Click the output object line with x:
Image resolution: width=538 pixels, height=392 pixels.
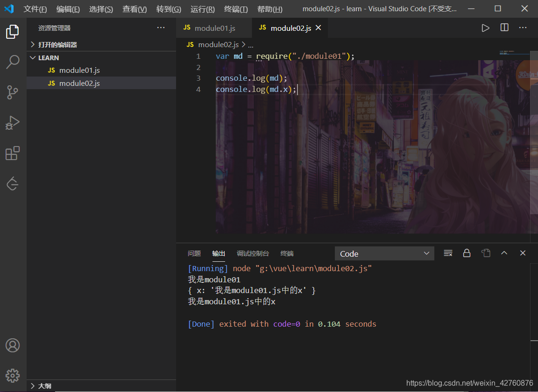[x=252, y=290]
